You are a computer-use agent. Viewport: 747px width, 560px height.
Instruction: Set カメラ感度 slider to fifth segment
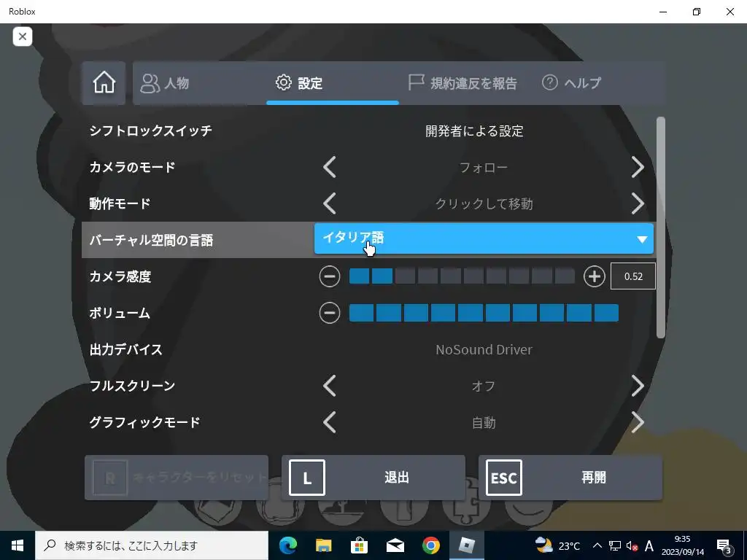[451, 276]
